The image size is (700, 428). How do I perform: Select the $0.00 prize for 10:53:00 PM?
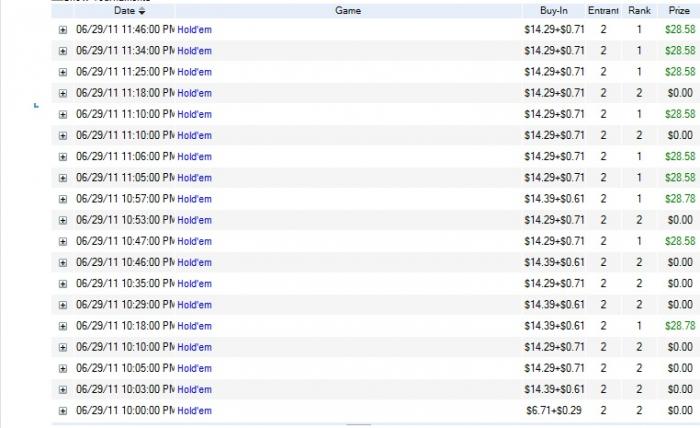point(680,220)
